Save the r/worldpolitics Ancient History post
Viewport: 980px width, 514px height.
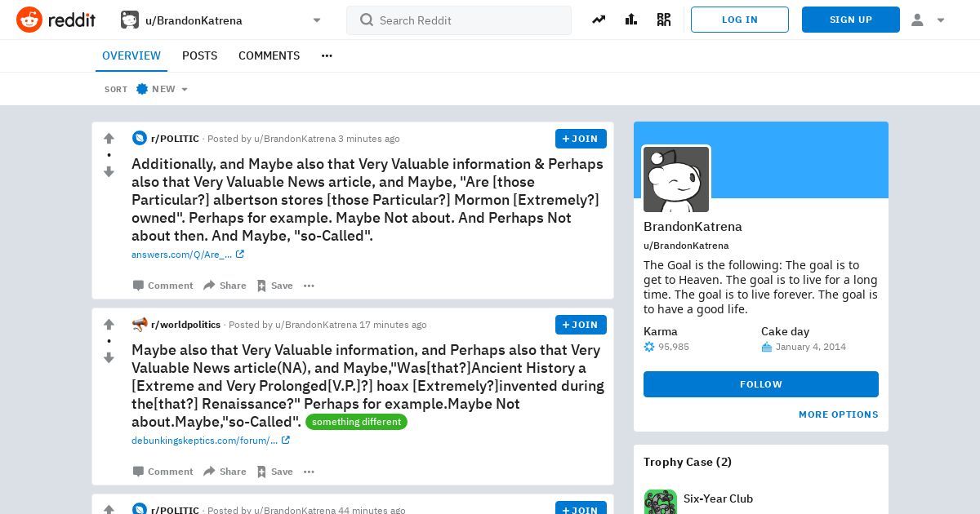click(274, 472)
